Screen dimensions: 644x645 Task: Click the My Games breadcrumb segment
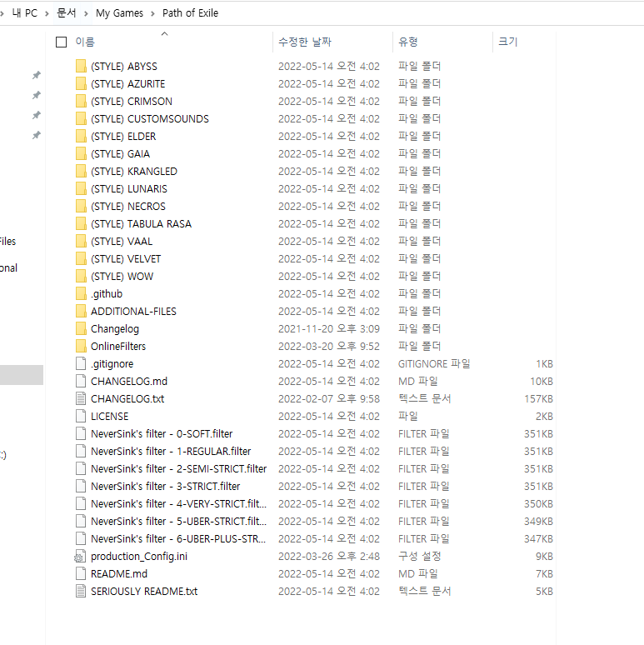[x=120, y=13]
